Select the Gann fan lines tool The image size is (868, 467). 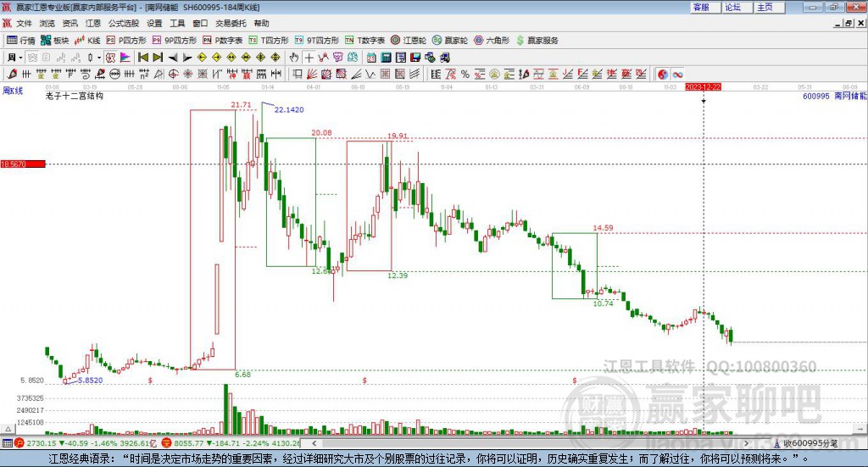[312, 74]
